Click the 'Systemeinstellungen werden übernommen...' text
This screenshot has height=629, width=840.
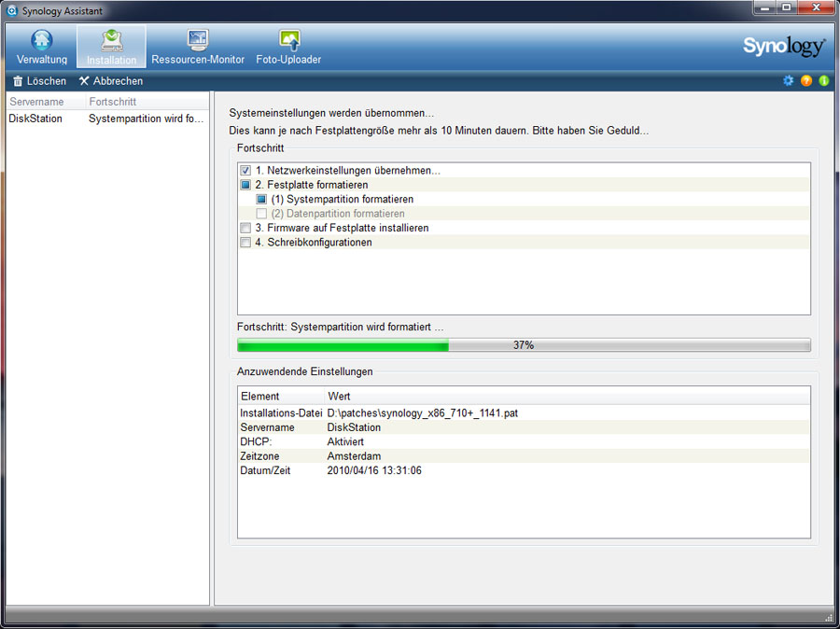pyautogui.click(x=331, y=113)
